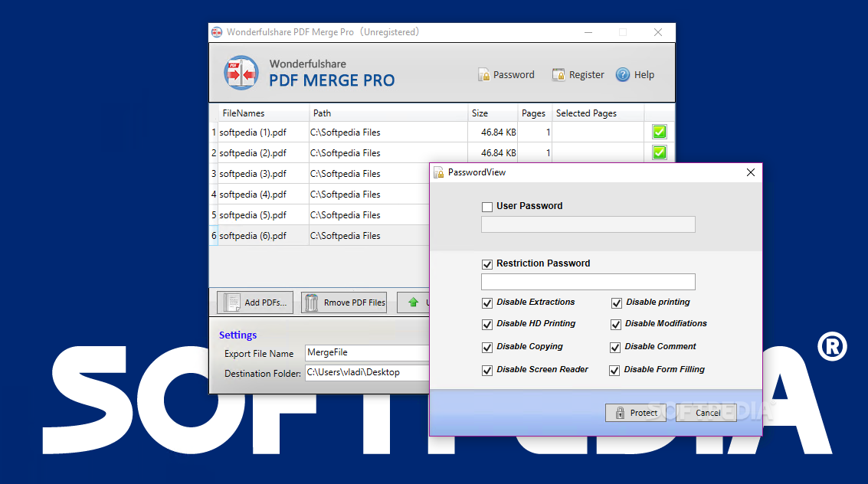
Task: Enable the User Password checkbox
Action: 487,207
